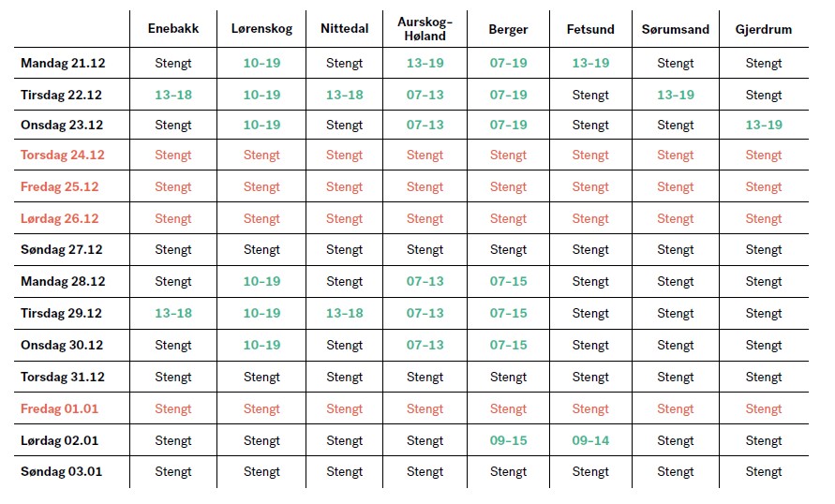Click Fetsund hours 13-19 on Mandag 21.12
835x504 pixels.
(x=590, y=64)
